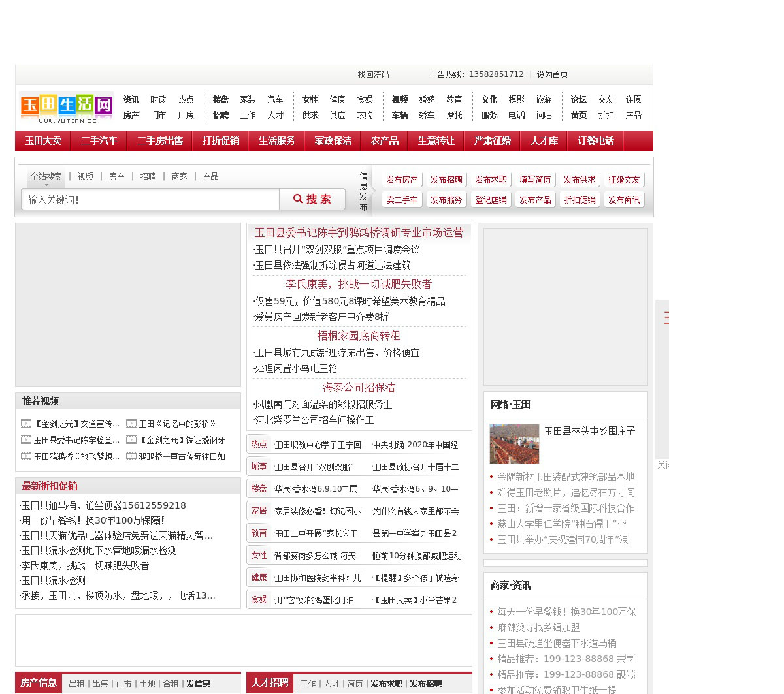Click the film icon beside 玉田鸦鸿桥《放飞梦想》
The height and width of the screenshot is (694, 784).
(x=26, y=456)
